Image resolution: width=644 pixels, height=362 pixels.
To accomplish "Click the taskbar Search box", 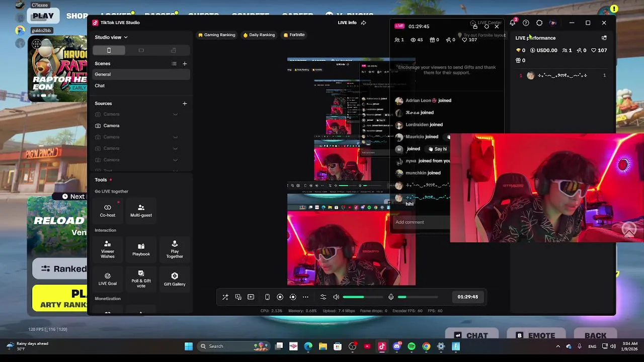I will (233, 346).
